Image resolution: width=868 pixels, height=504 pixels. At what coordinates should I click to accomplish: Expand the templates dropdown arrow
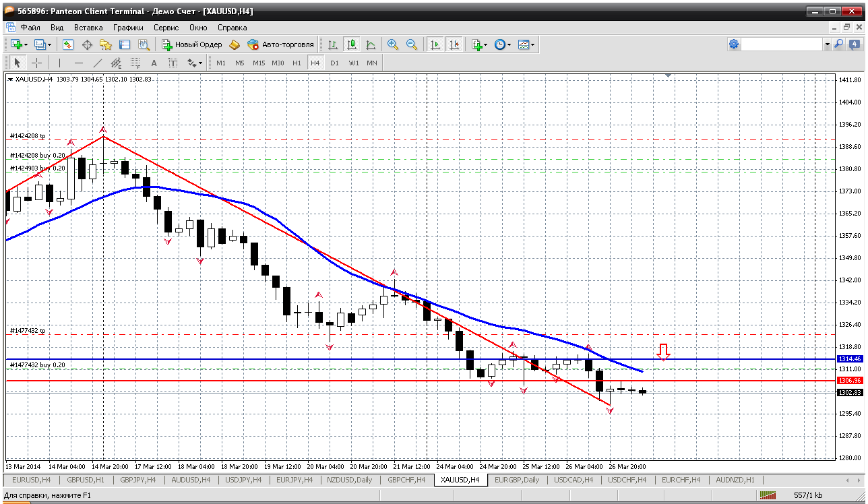[x=532, y=44]
